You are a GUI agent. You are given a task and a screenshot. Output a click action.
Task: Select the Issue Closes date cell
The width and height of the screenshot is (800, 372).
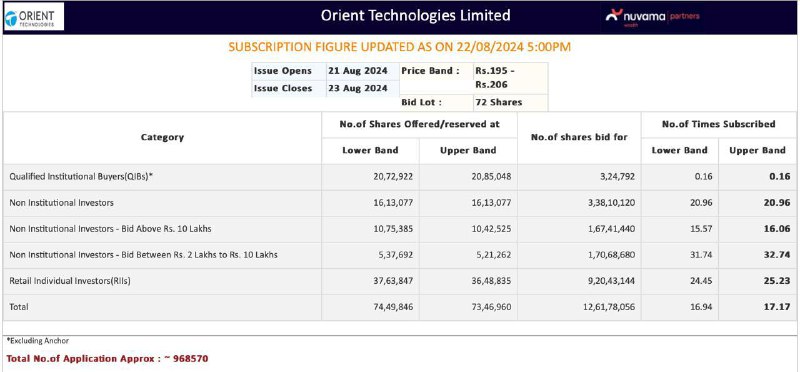tap(357, 88)
